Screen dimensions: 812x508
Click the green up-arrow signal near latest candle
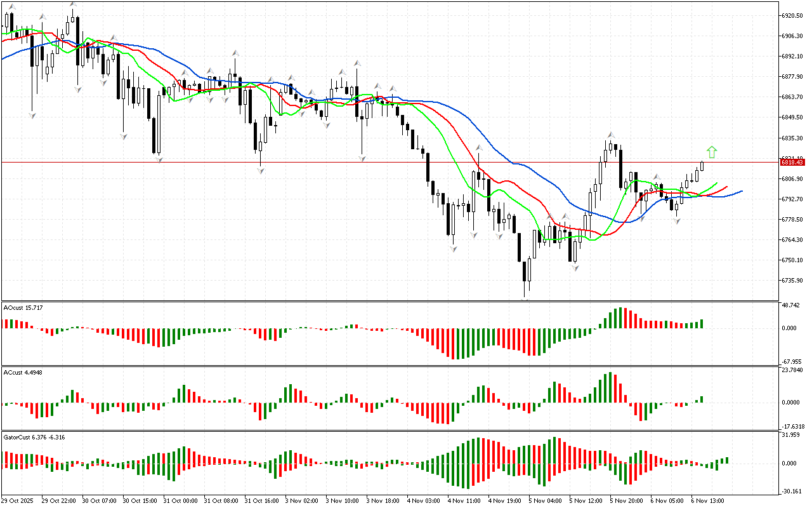(x=712, y=152)
